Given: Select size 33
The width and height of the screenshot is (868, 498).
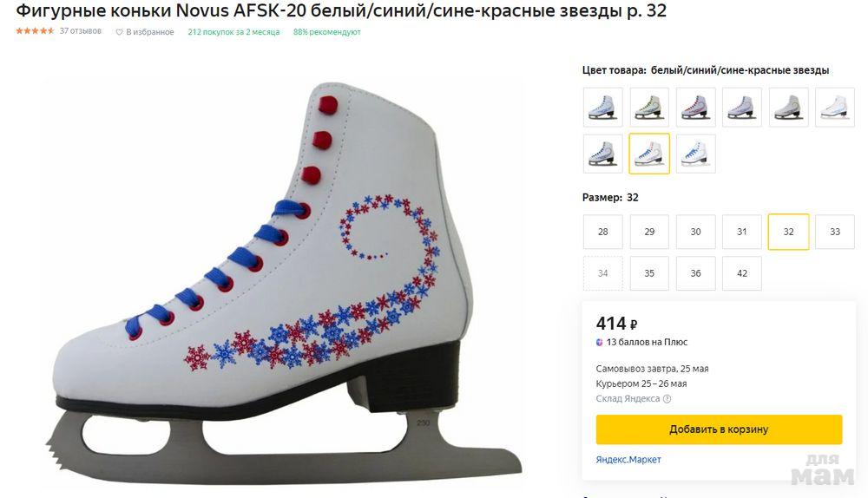Looking at the screenshot, I should point(835,233).
